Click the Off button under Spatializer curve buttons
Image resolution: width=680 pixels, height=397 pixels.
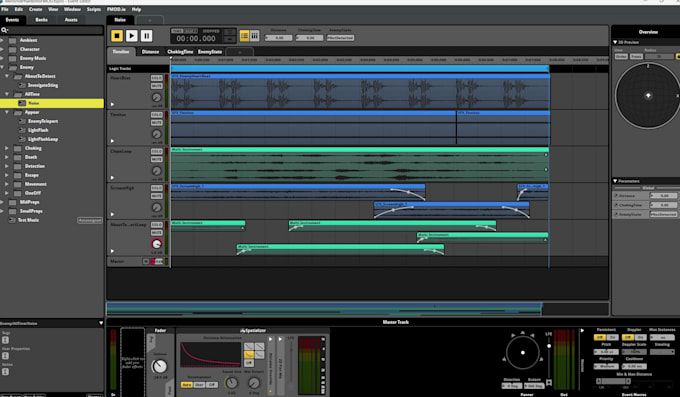pos(249,363)
